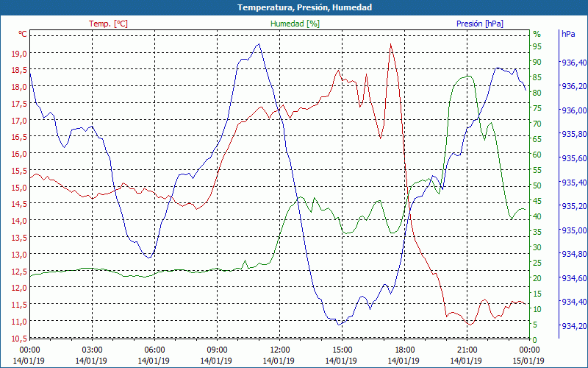Click the 06:00 time axis label
Image resolution: width=588 pixels, height=368 pixels.
pos(154,350)
